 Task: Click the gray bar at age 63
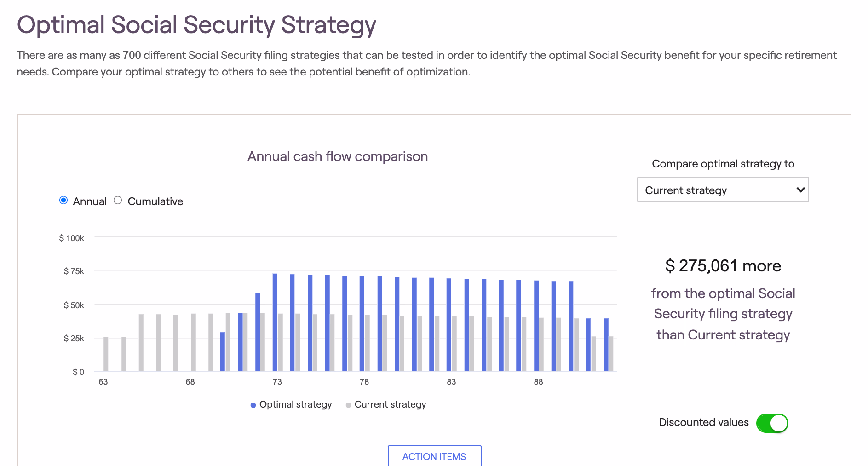click(x=106, y=354)
